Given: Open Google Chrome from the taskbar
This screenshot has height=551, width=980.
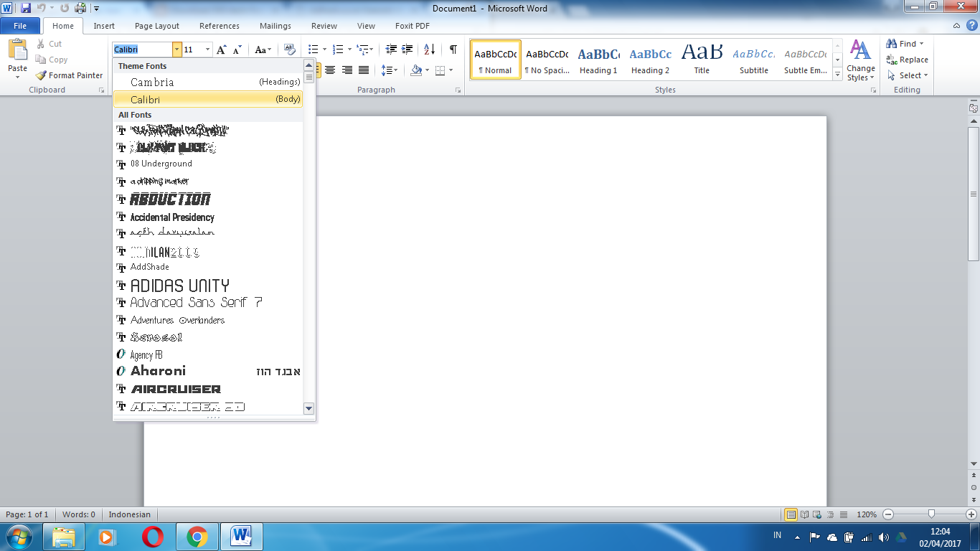Looking at the screenshot, I should (197, 536).
